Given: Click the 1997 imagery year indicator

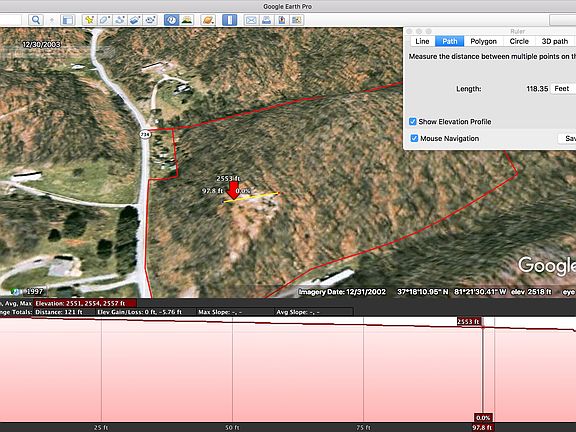Looking at the screenshot, I should [35, 292].
